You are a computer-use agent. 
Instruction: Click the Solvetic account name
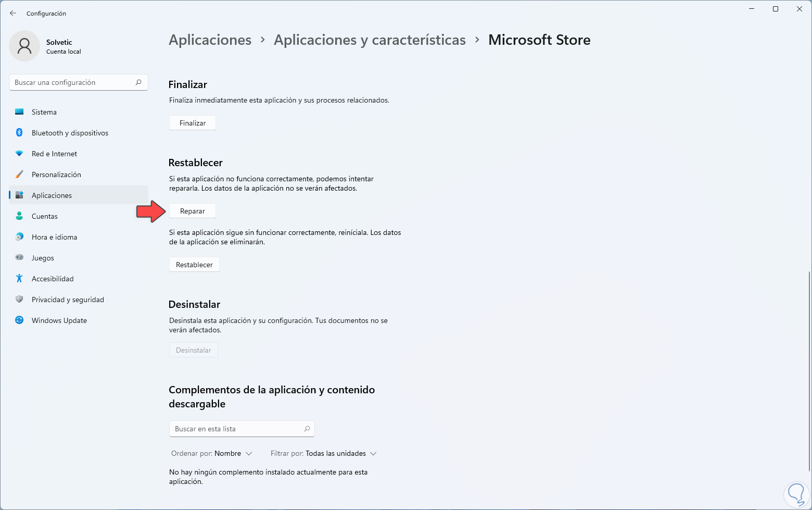point(59,42)
